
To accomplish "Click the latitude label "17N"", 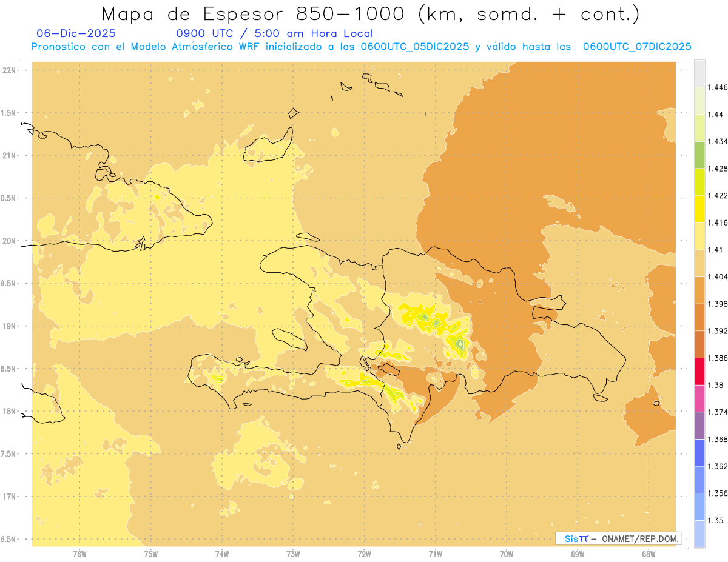I will 8,497.
